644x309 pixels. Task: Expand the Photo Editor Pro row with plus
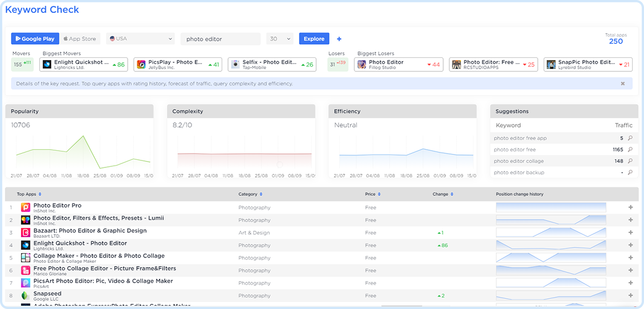point(631,208)
